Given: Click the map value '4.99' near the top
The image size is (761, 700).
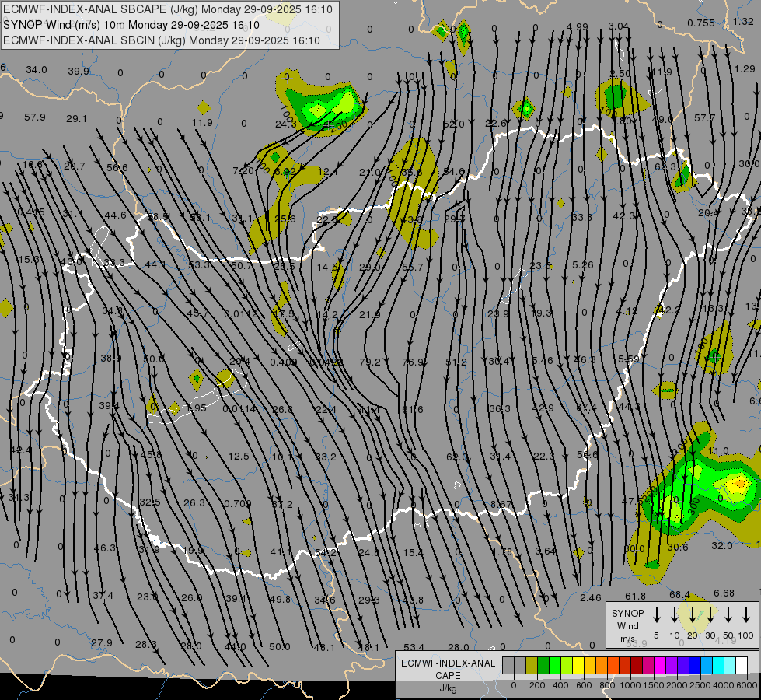Looking at the screenshot, I should tap(577, 26).
